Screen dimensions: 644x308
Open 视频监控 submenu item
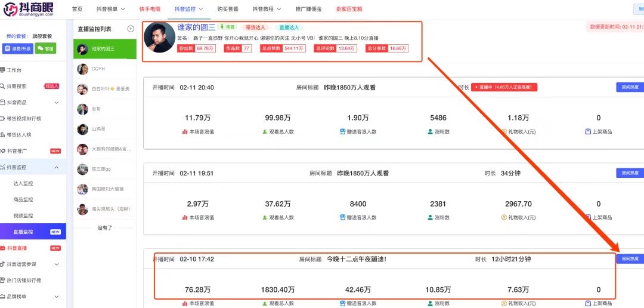(x=23, y=215)
